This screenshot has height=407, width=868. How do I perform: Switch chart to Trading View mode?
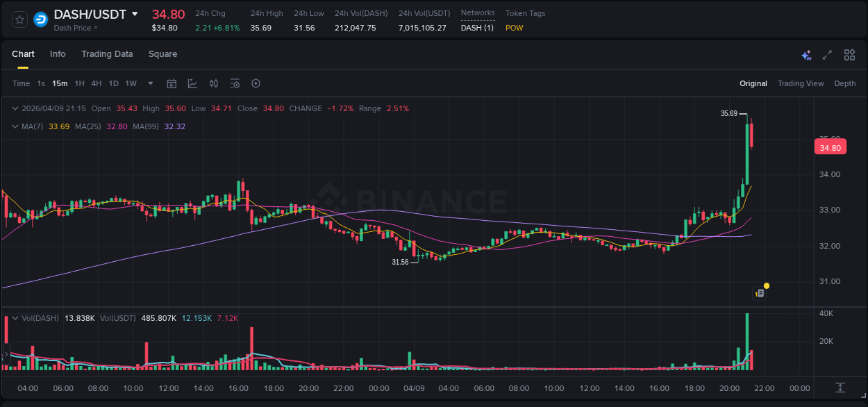pyautogui.click(x=801, y=83)
